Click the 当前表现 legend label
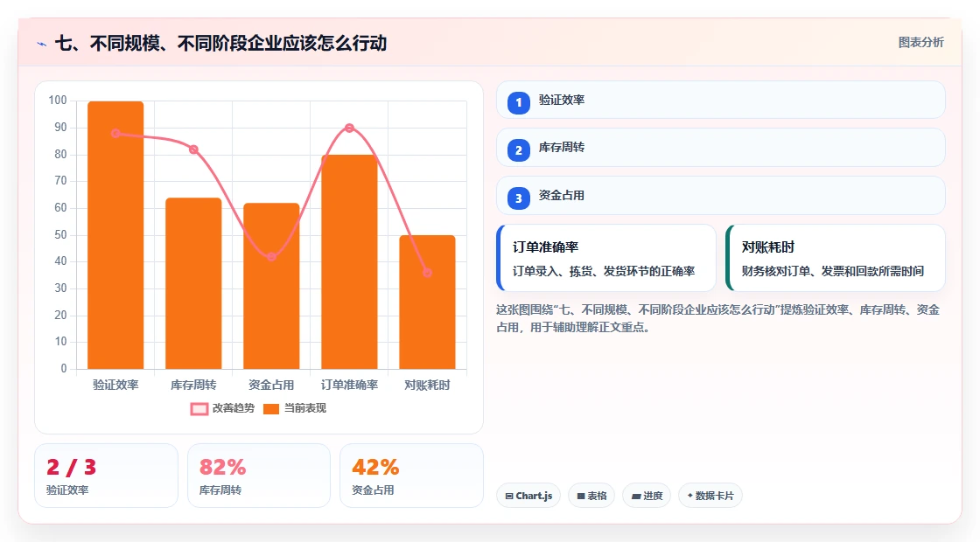 tap(305, 408)
